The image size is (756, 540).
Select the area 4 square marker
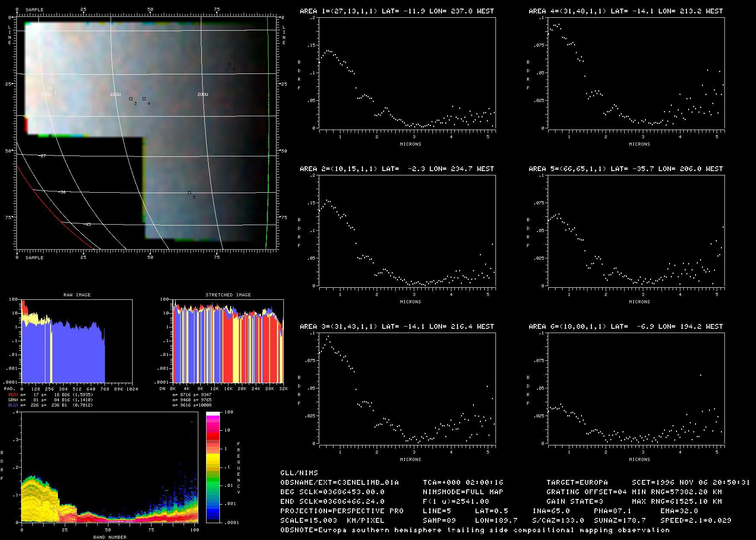point(144,99)
